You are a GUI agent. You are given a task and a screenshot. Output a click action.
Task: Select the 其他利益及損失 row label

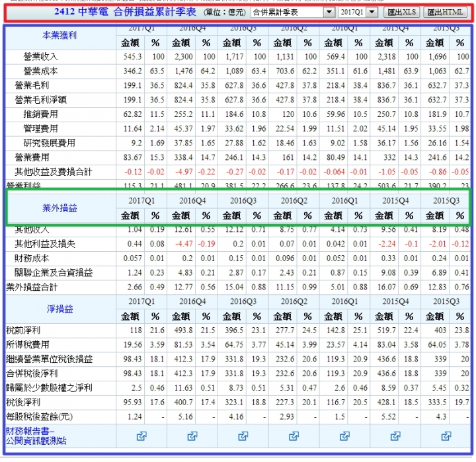pyautogui.click(x=45, y=244)
